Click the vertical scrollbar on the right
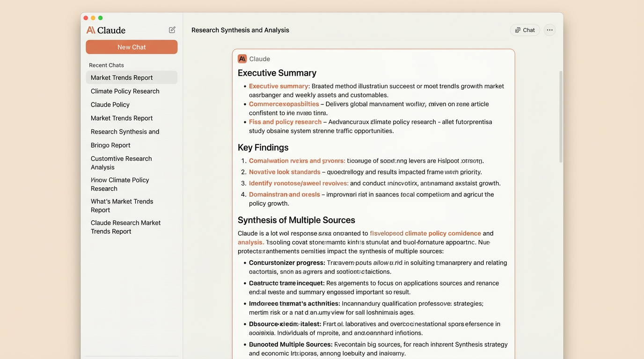This screenshot has width=644, height=359. pyautogui.click(x=561, y=117)
